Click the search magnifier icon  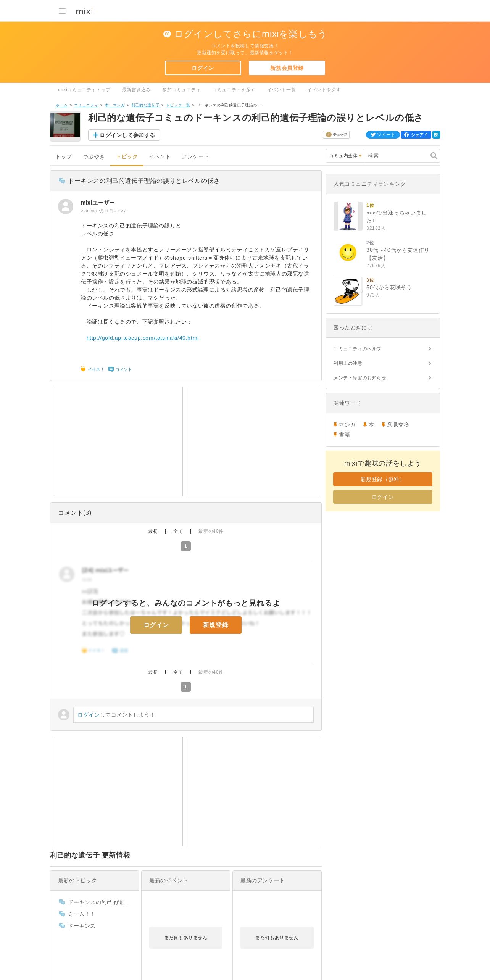434,156
